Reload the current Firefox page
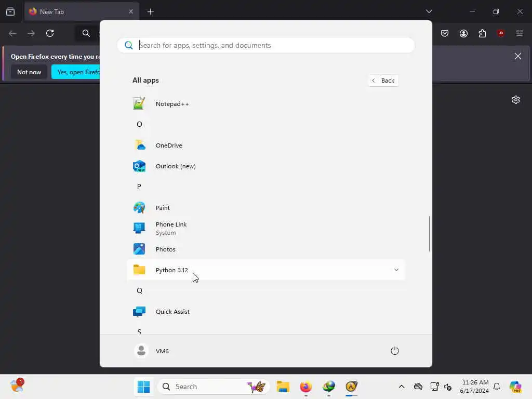532x399 pixels. tap(50, 33)
